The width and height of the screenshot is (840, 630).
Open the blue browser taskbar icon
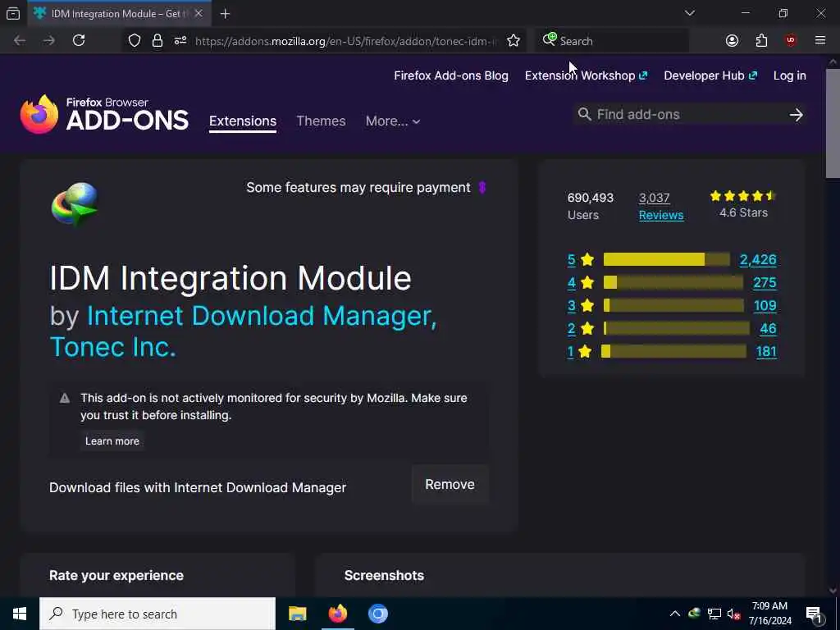(377, 614)
